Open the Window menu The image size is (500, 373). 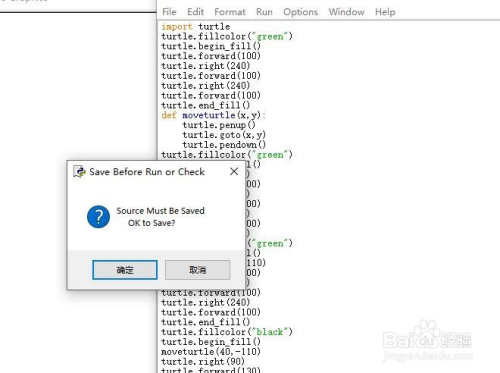click(346, 12)
